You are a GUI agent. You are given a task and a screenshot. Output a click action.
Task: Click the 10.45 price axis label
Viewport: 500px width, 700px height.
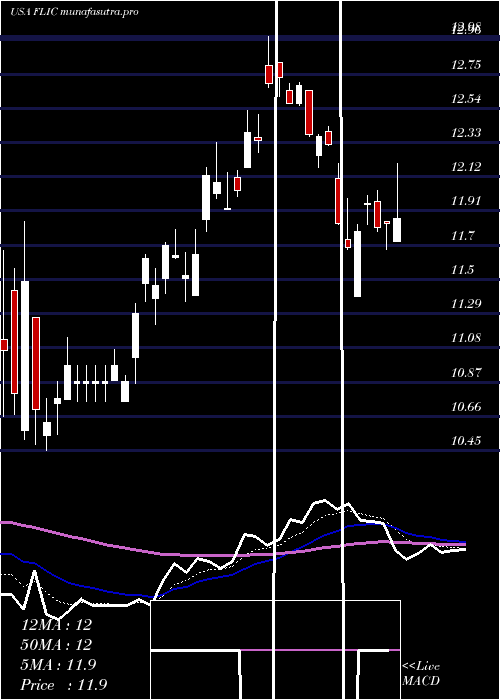point(466,441)
